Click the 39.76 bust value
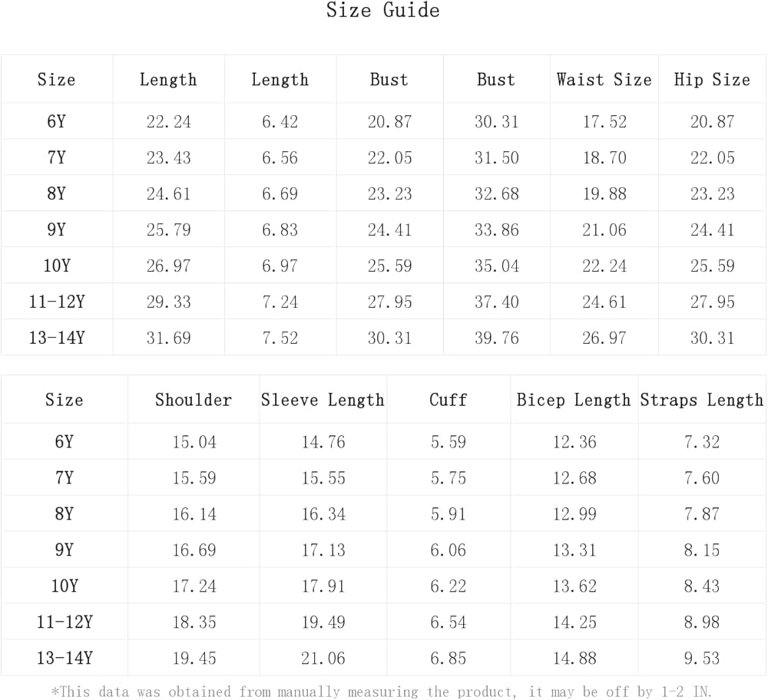 pos(496,338)
